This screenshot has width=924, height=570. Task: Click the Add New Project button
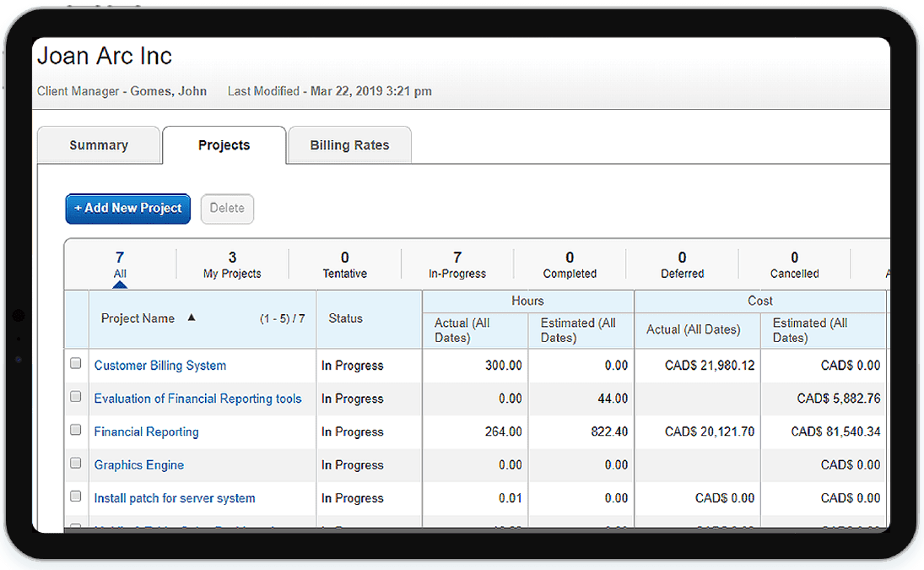128,209
